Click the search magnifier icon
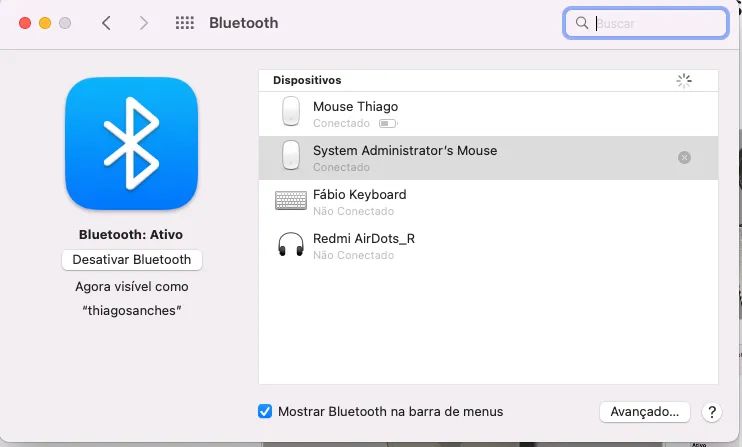Screen dimensions: 742x447 (582, 23)
